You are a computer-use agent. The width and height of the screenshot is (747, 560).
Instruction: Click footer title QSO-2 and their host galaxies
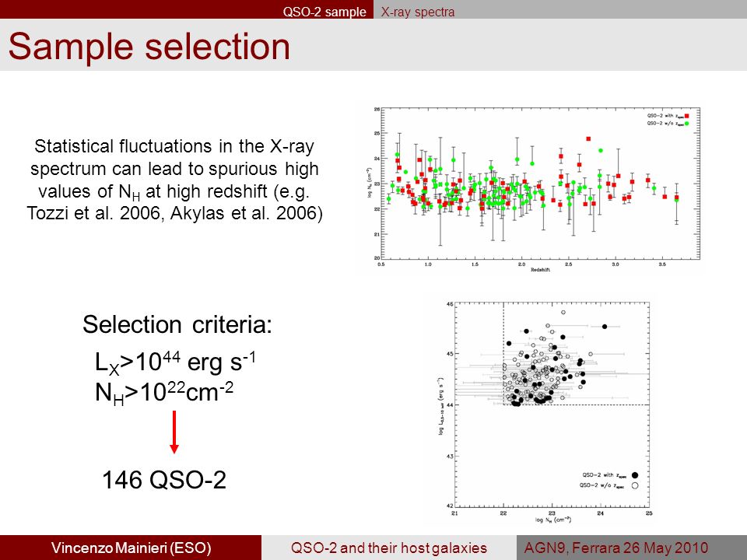(x=389, y=548)
